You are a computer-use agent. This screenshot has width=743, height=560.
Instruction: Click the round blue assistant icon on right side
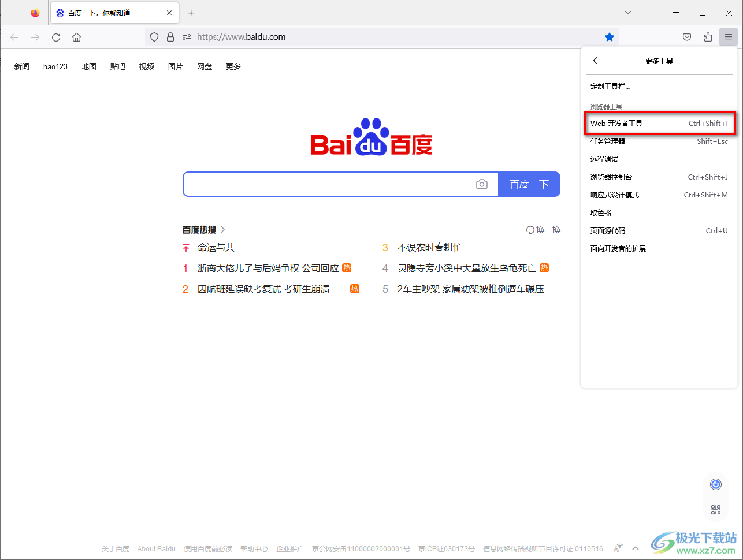(x=716, y=484)
